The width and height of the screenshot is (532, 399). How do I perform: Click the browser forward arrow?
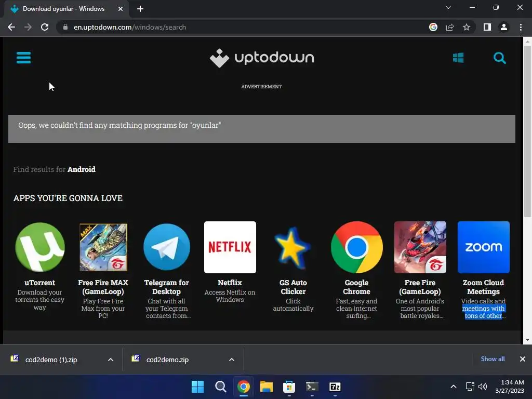tap(28, 27)
